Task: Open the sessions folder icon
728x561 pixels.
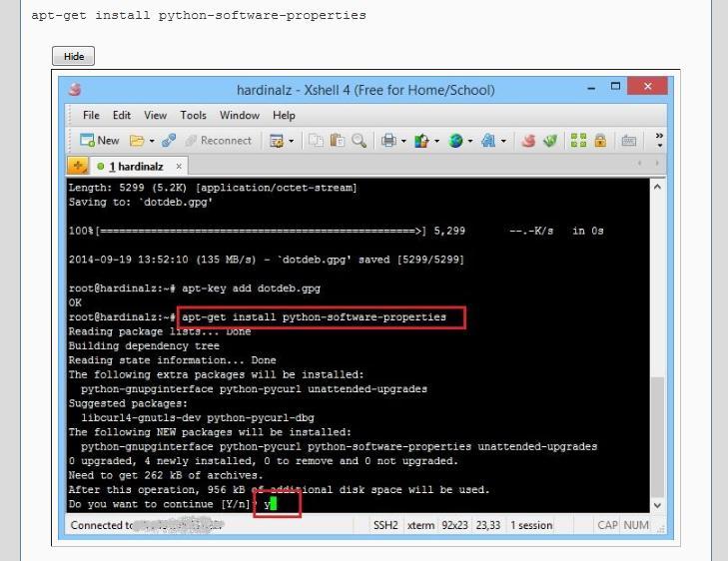Action: 137,140
